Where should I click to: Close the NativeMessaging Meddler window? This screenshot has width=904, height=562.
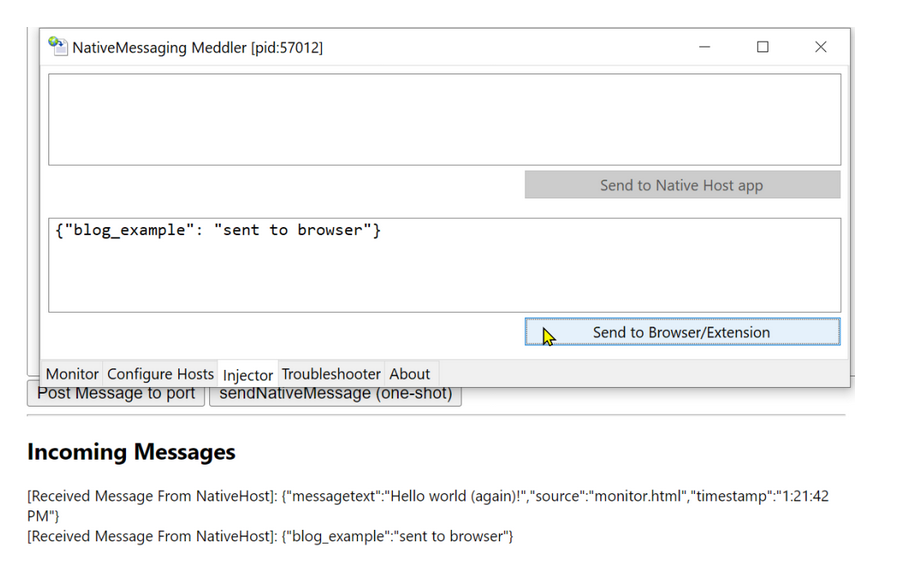point(820,47)
